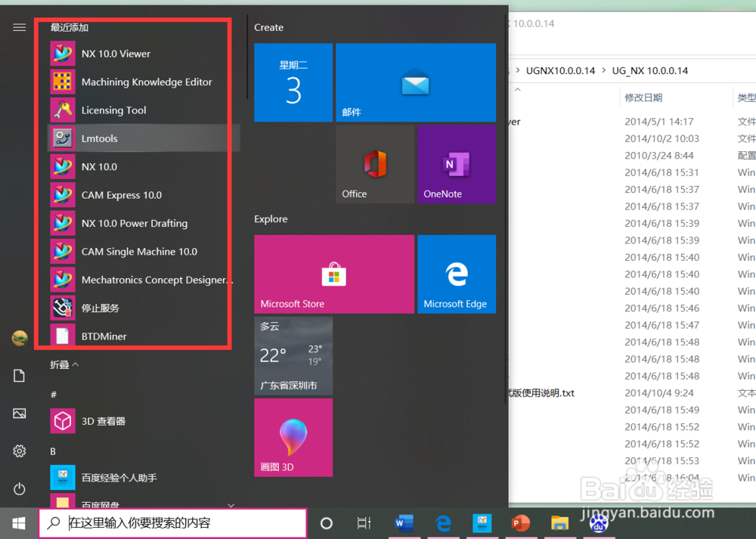Click the # letter group header
The height and width of the screenshot is (539, 756).
pyautogui.click(x=54, y=395)
